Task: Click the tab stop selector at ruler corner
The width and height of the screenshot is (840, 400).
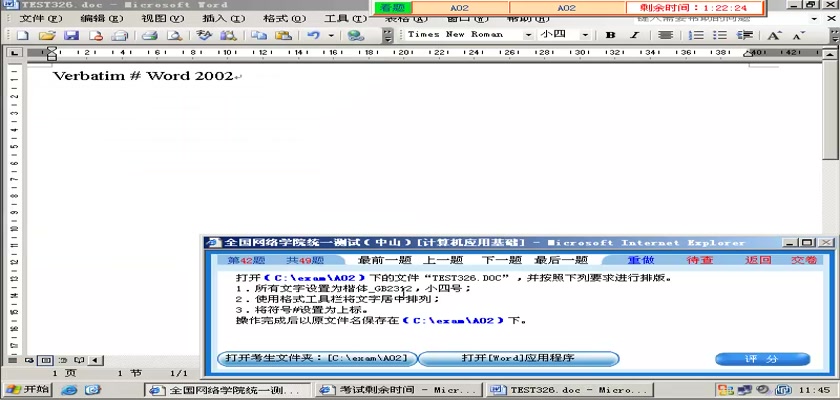Action: coord(14,52)
